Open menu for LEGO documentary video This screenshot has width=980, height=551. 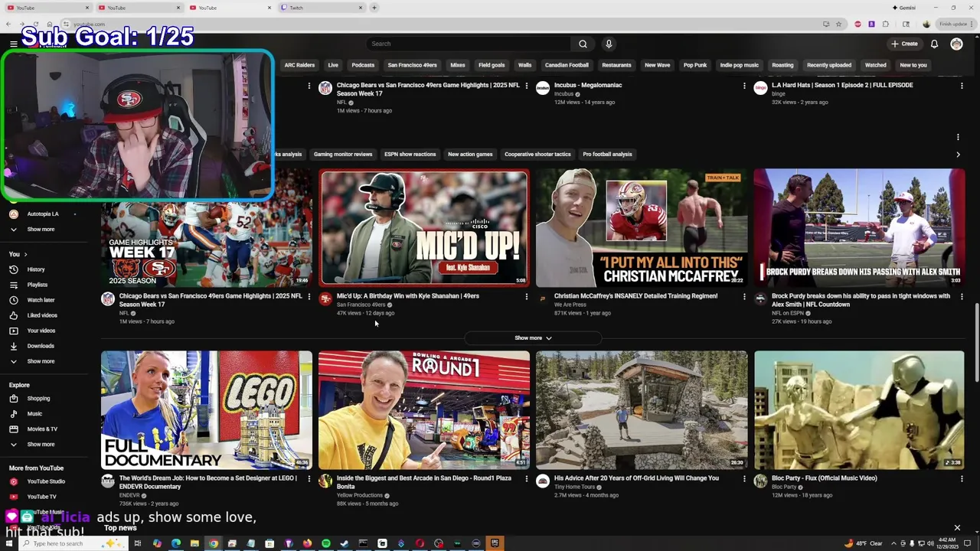pos(309,479)
